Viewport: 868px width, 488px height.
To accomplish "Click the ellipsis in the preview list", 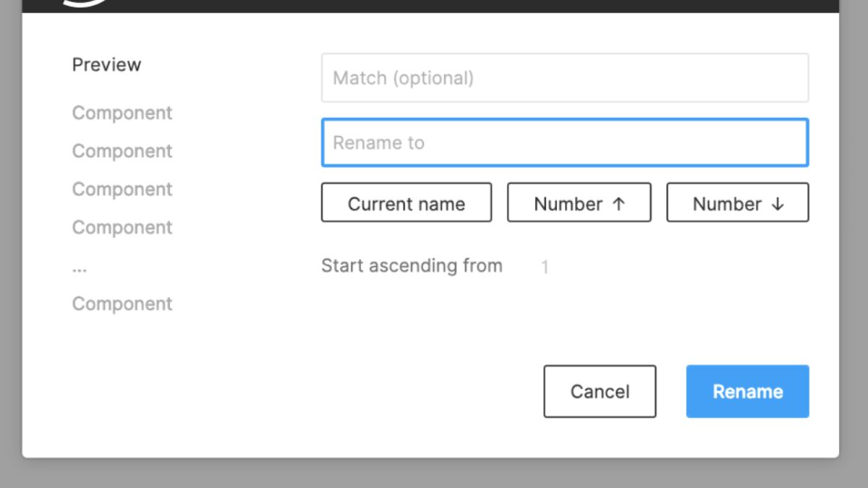I will coord(80,270).
